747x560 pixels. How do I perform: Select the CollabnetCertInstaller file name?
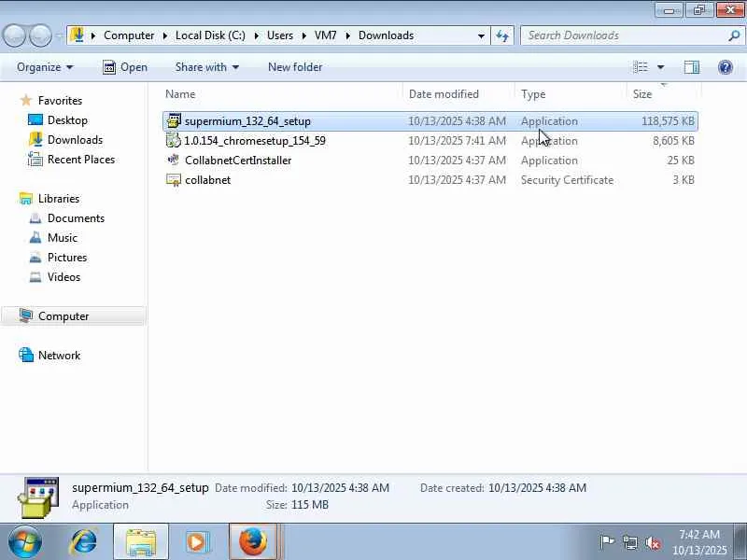point(238,160)
